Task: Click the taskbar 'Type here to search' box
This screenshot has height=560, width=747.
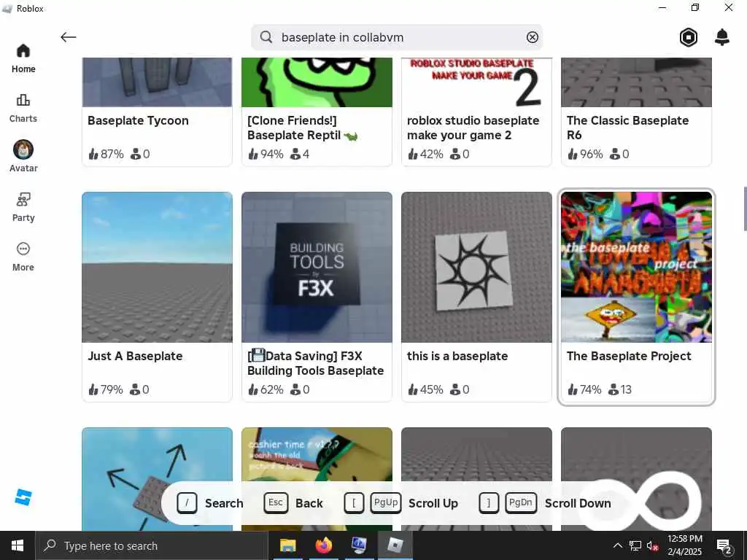Action: (x=152, y=545)
